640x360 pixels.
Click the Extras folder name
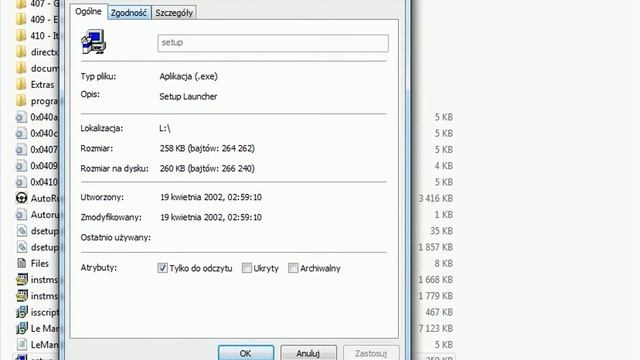point(42,84)
